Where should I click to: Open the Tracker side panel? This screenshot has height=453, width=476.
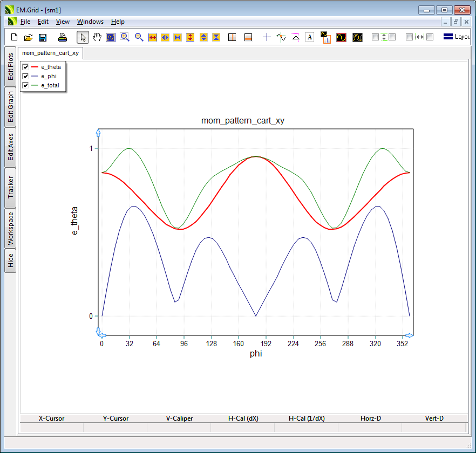[x=11, y=188]
